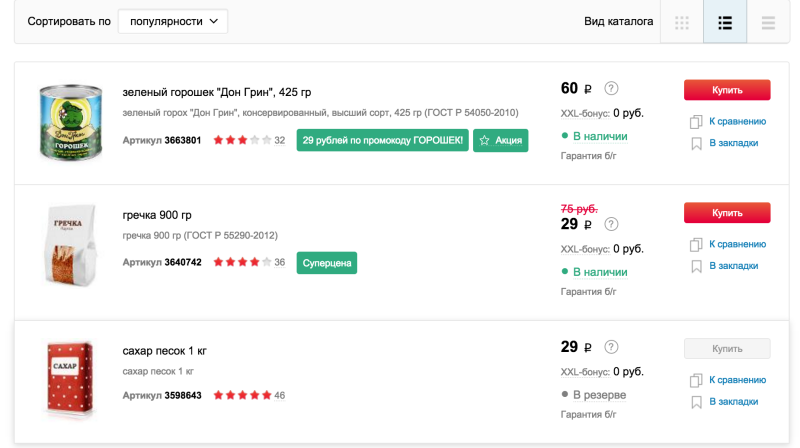Click В резерве status for sugar
The height and width of the screenshot is (448, 800).
tap(599, 395)
